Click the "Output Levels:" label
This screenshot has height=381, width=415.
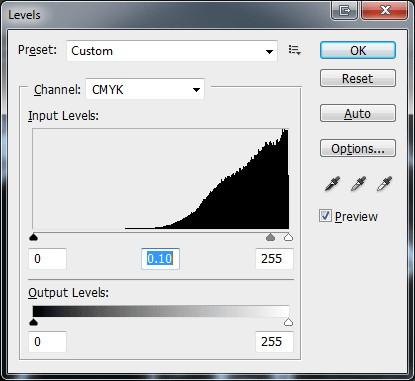pyautogui.click(x=68, y=293)
